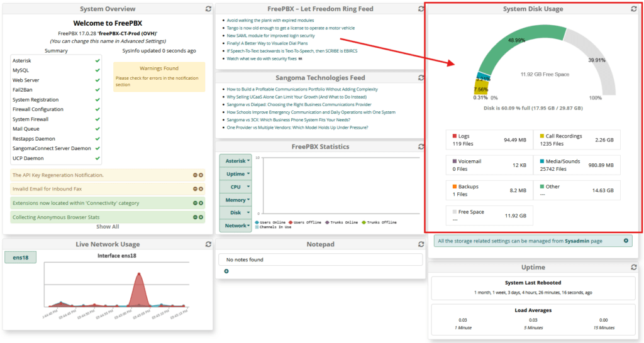
Task: Refresh the System Overview panel
Action: point(208,9)
